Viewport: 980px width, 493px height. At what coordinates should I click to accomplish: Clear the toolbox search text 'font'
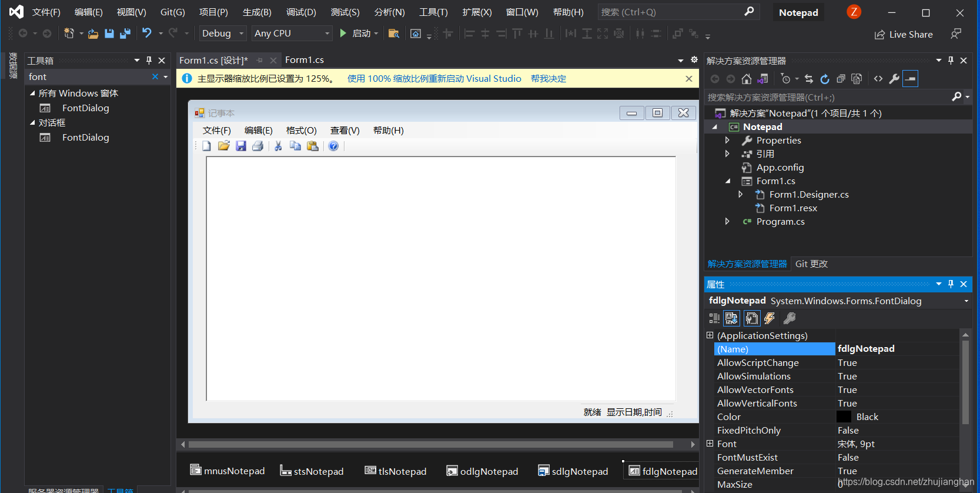point(155,76)
